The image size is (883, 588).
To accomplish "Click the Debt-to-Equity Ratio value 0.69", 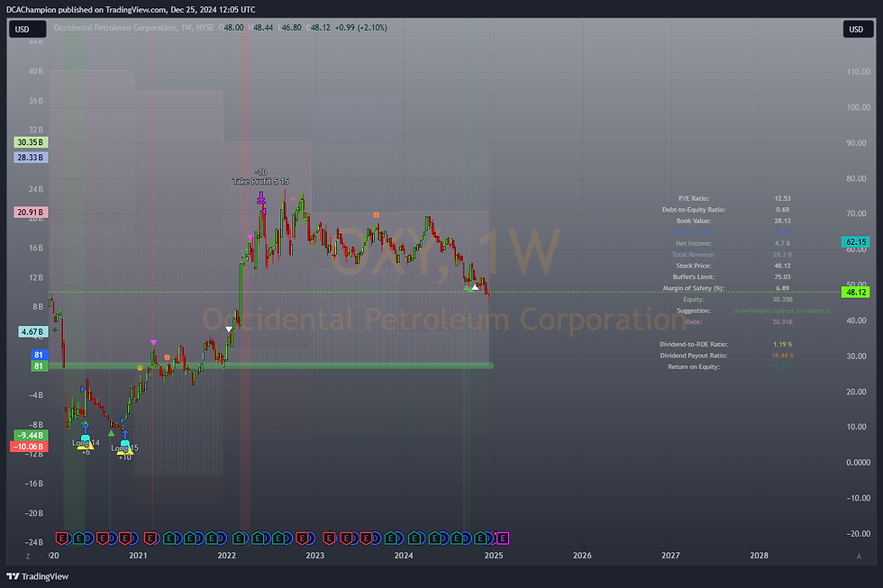I will (782, 209).
